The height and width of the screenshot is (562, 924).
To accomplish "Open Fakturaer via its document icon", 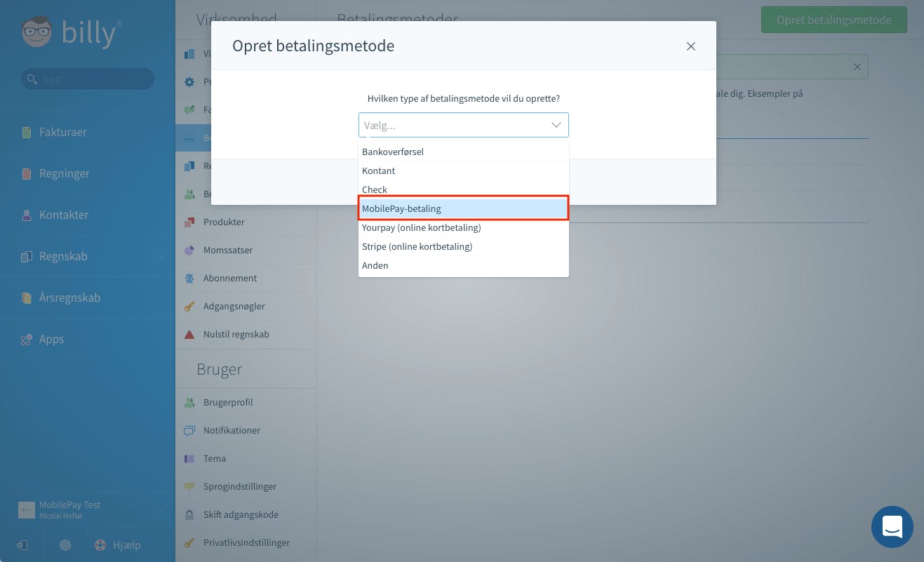I will pyautogui.click(x=27, y=132).
